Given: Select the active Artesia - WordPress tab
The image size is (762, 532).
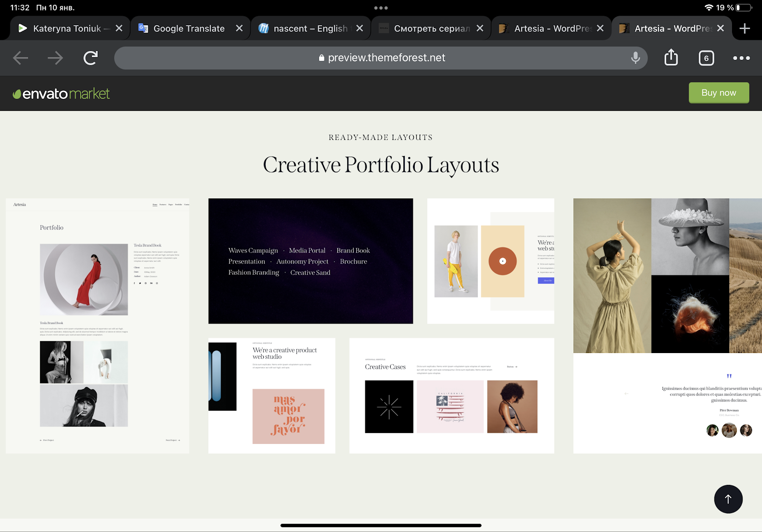Looking at the screenshot, I should 671,29.
